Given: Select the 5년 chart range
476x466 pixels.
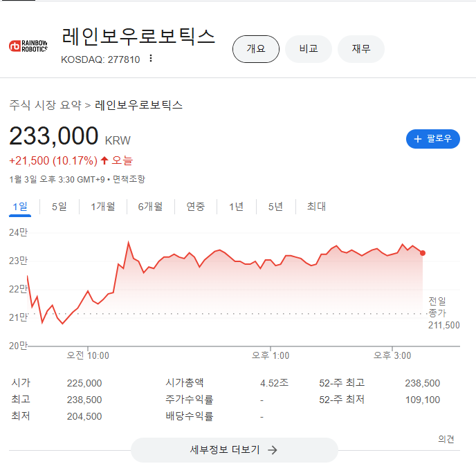Looking at the screenshot, I should coord(275,207).
